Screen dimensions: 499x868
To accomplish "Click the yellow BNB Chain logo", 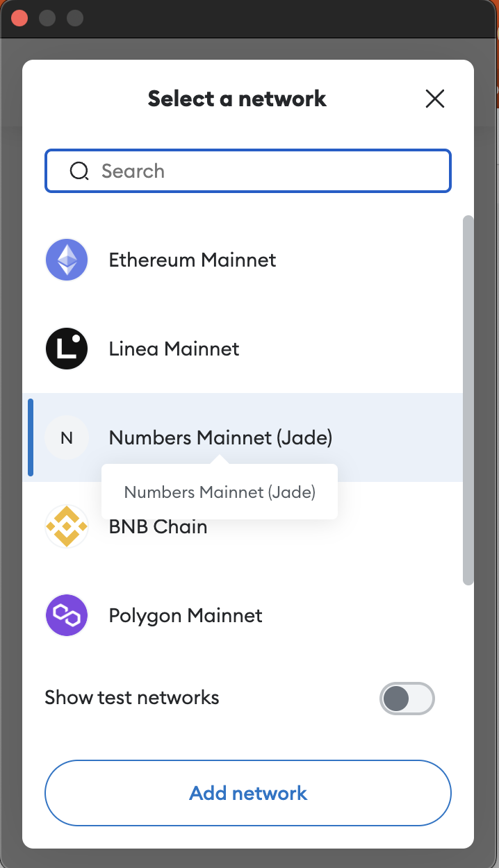I will [67, 526].
